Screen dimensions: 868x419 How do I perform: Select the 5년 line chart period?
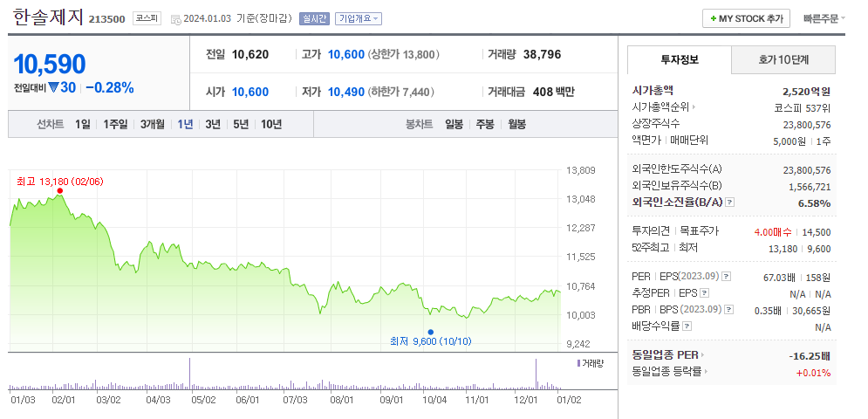(241, 124)
